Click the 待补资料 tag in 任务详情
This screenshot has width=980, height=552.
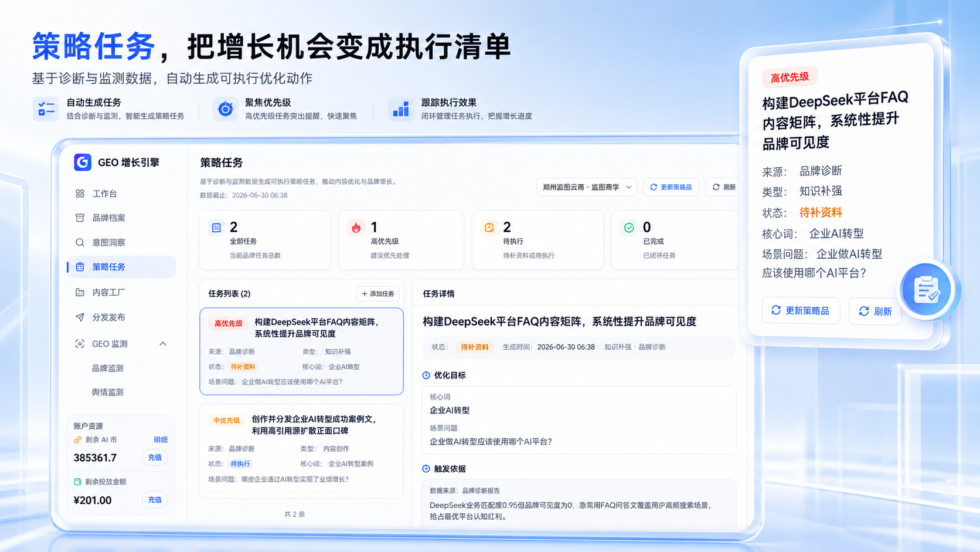tap(475, 347)
